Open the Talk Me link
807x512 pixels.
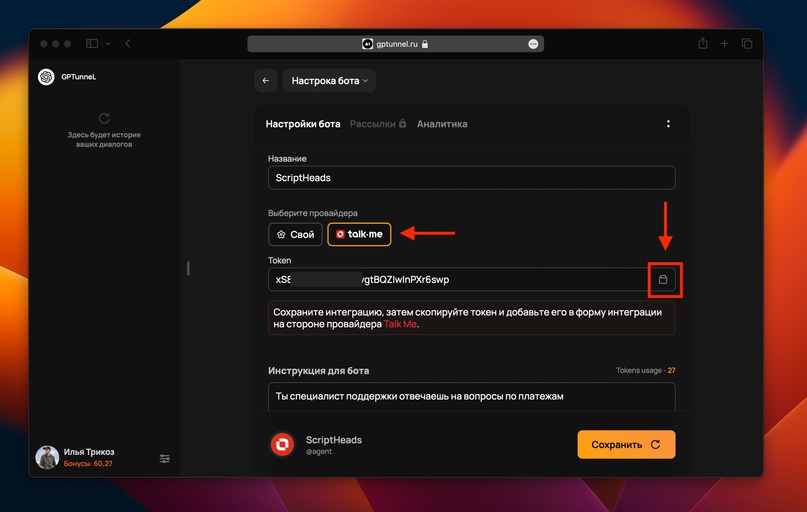point(400,324)
